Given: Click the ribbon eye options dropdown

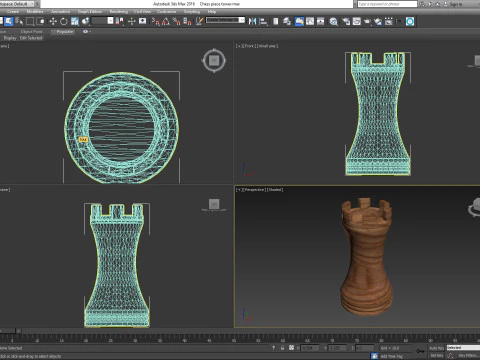Looking at the screenshot, I should click(x=87, y=32).
